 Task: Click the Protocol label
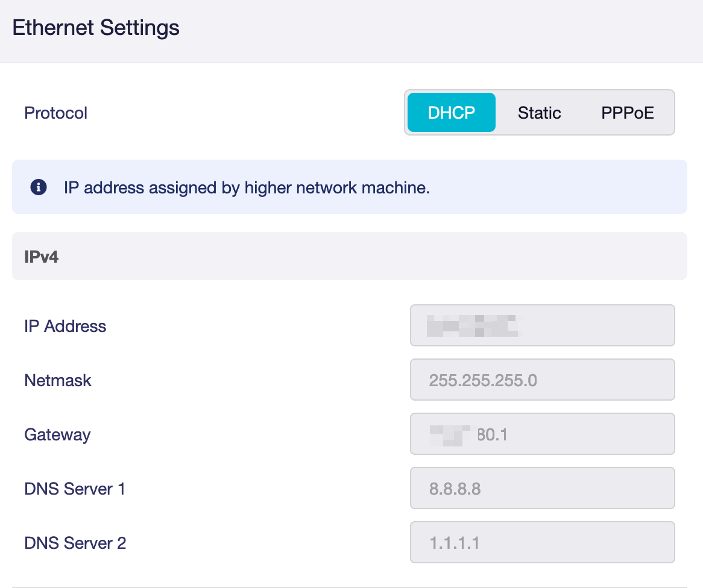[55, 113]
